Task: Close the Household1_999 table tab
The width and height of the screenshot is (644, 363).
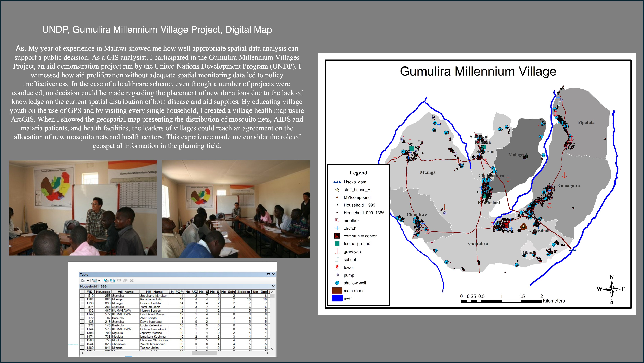Action: (x=273, y=286)
